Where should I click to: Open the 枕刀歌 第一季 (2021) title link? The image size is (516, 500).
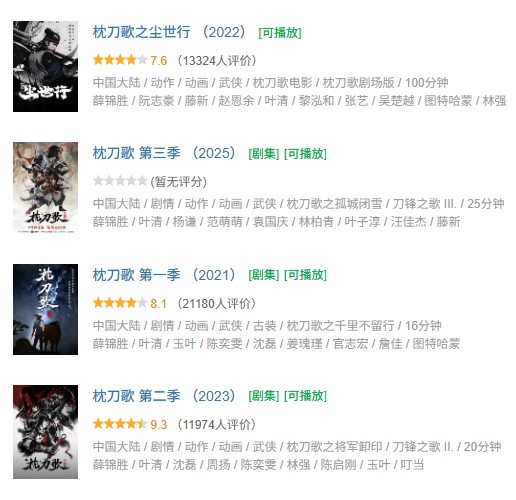pyautogui.click(x=164, y=275)
